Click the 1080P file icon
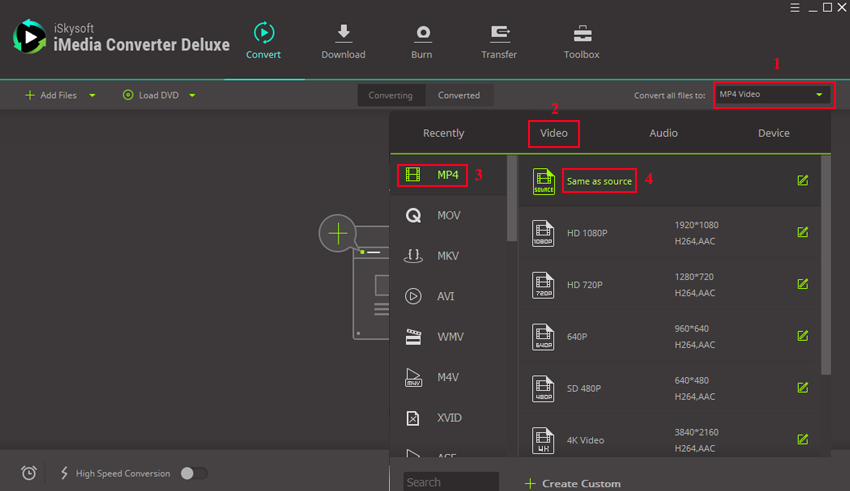 pos(543,233)
